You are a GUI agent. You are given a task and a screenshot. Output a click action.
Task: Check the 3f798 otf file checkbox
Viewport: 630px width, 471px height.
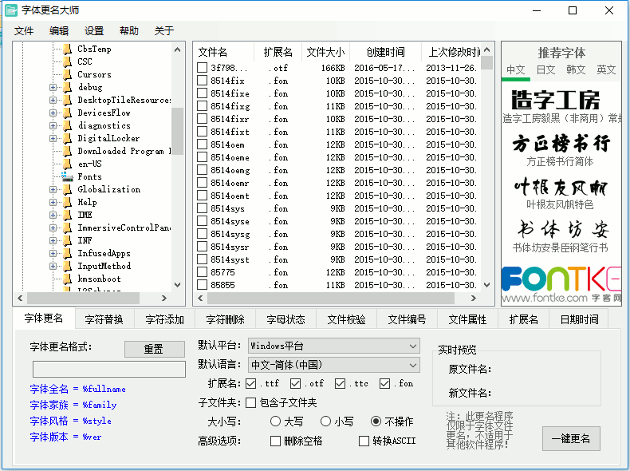[x=202, y=68]
